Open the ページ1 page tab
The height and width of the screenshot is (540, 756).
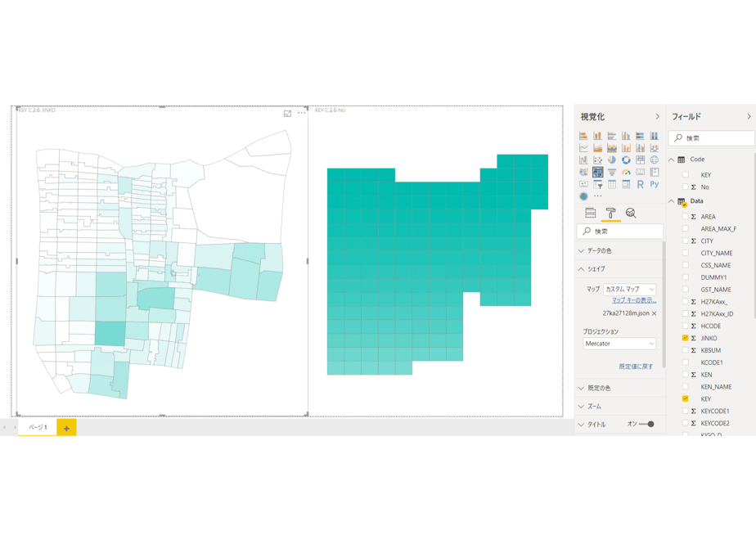[x=38, y=427]
